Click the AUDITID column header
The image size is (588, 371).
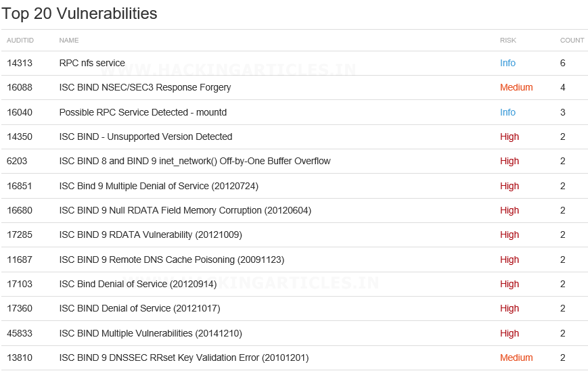click(20, 40)
